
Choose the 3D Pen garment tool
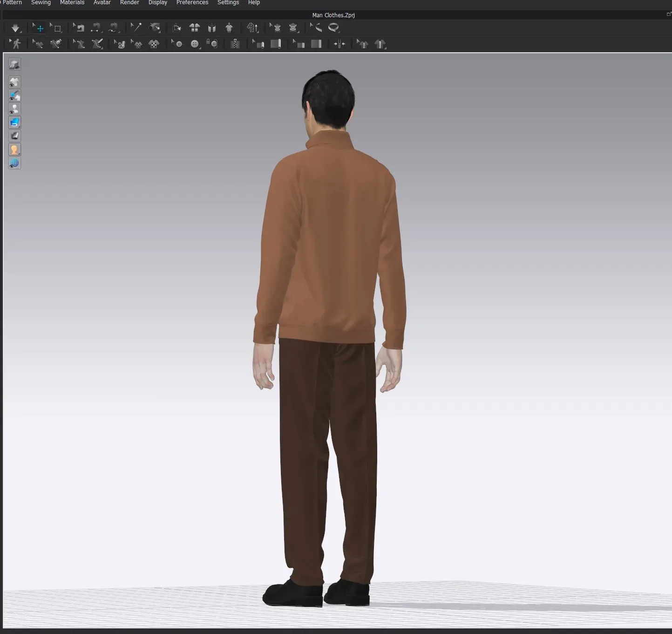pyautogui.click(x=56, y=44)
